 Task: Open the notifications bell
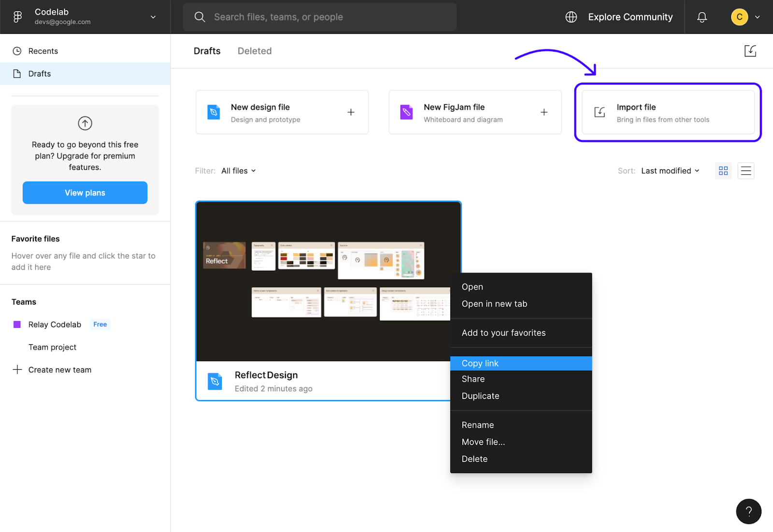[x=702, y=17]
